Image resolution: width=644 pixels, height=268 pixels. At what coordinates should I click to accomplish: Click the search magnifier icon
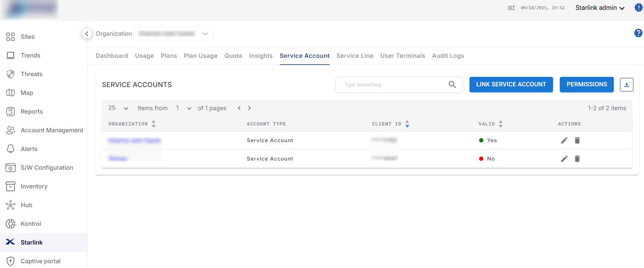click(x=452, y=85)
